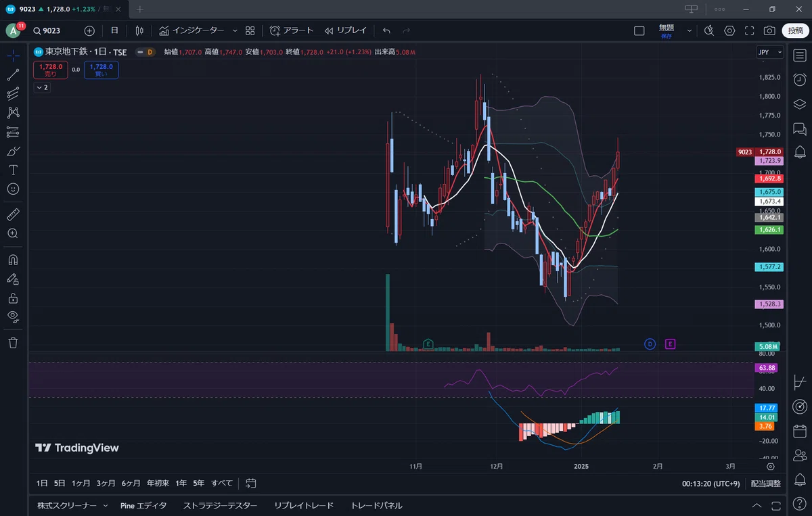Select the すべて all-time range

click(222, 484)
